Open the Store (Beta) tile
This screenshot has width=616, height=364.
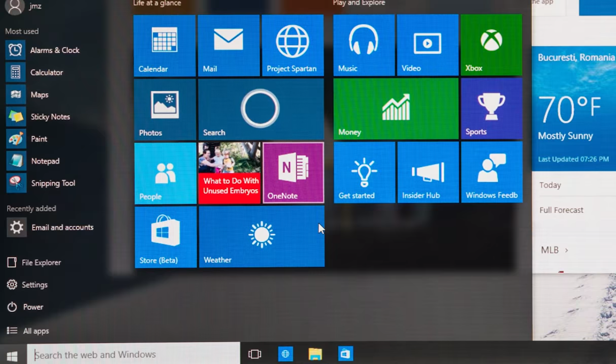pyautogui.click(x=166, y=237)
